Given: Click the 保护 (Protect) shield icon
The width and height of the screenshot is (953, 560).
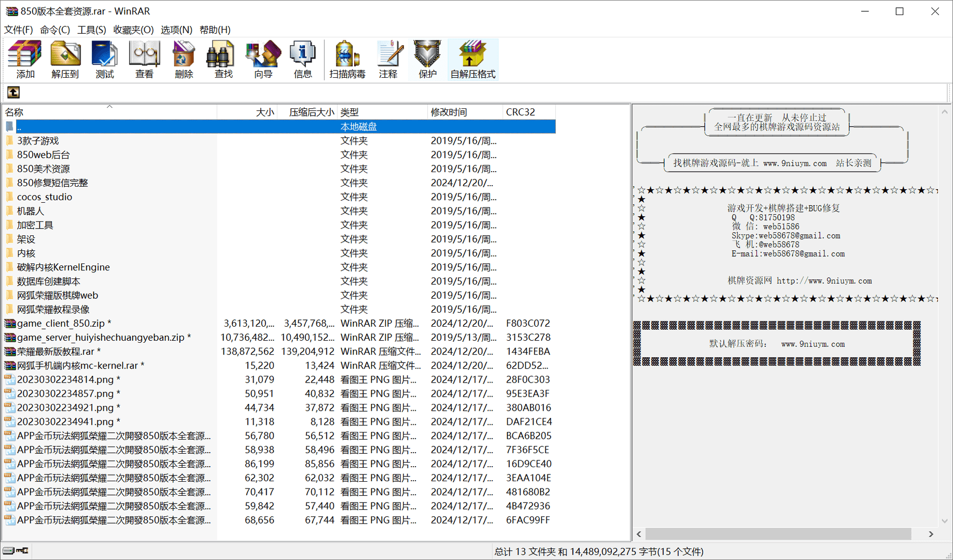Looking at the screenshot, I should point(427,54).
